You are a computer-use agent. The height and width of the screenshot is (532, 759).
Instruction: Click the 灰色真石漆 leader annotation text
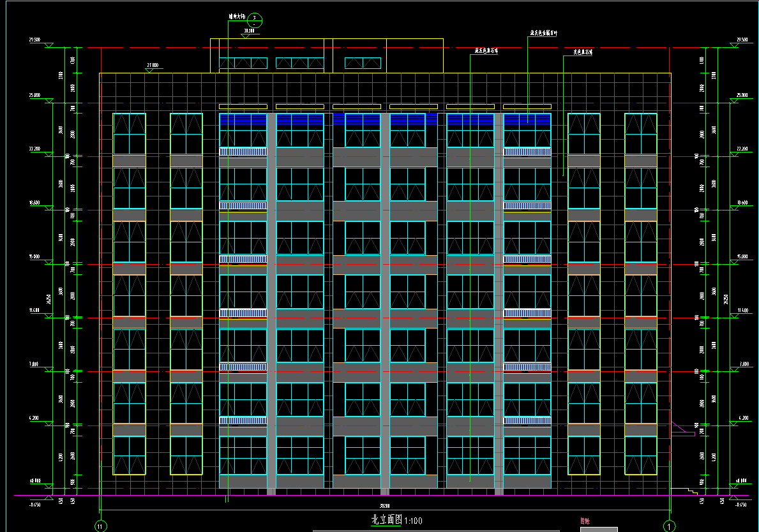(x=583, y=52)
